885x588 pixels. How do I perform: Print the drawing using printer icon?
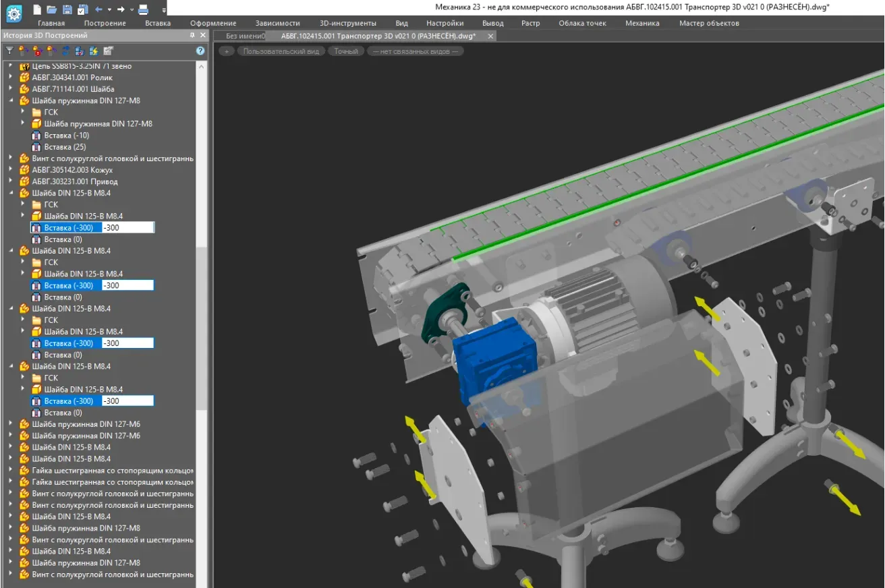point(143,9)
